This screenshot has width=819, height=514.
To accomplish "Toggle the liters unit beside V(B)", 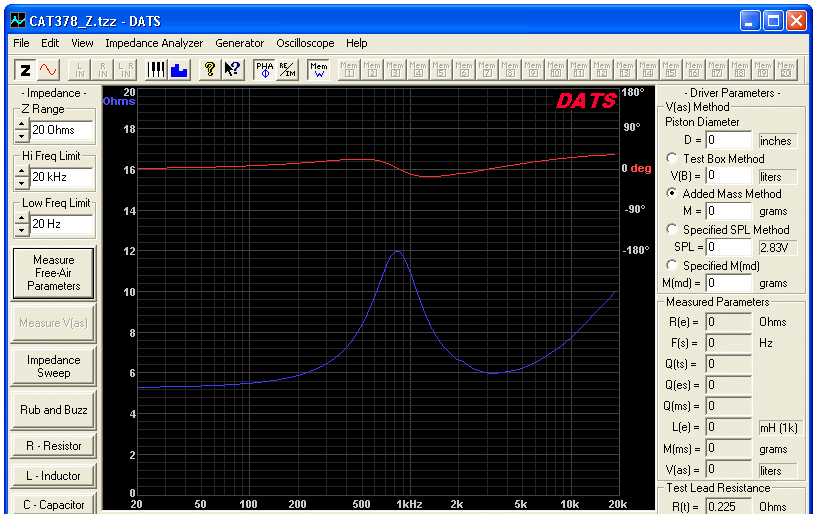I will pyautogui.click(x=776, y=177).
